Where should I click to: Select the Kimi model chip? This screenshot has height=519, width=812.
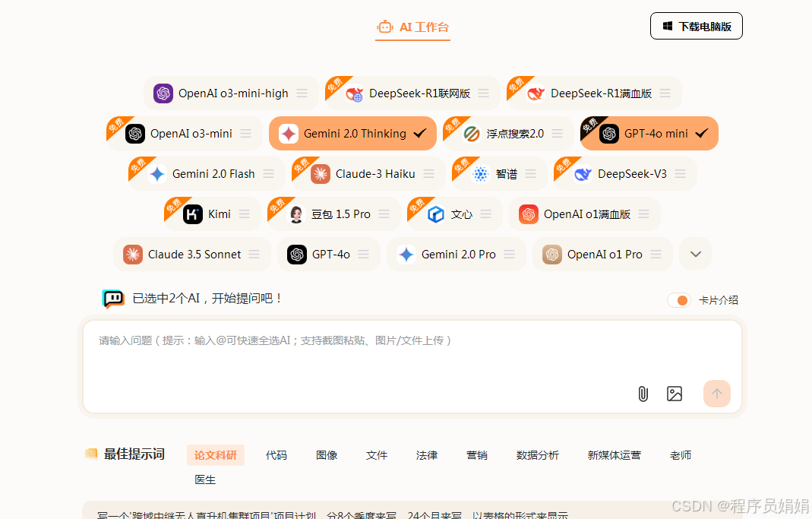(x=213, y=214)
